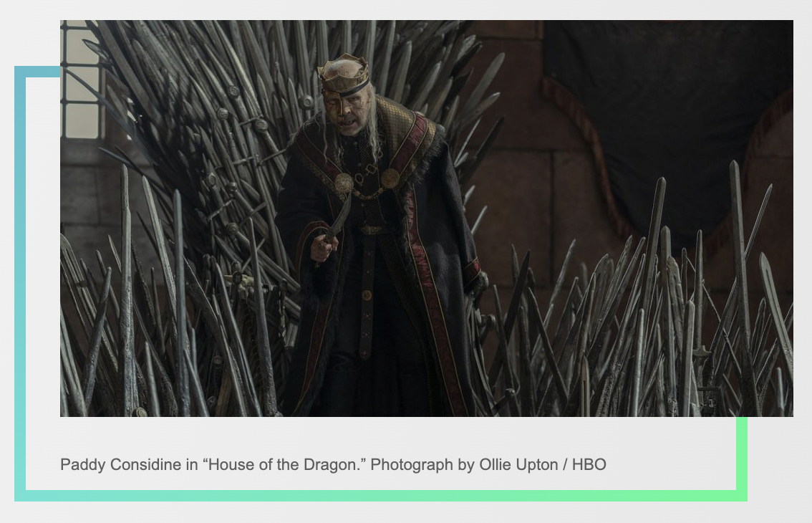
Task: Click the king's golden crown
Action: [x=343, y=76]
